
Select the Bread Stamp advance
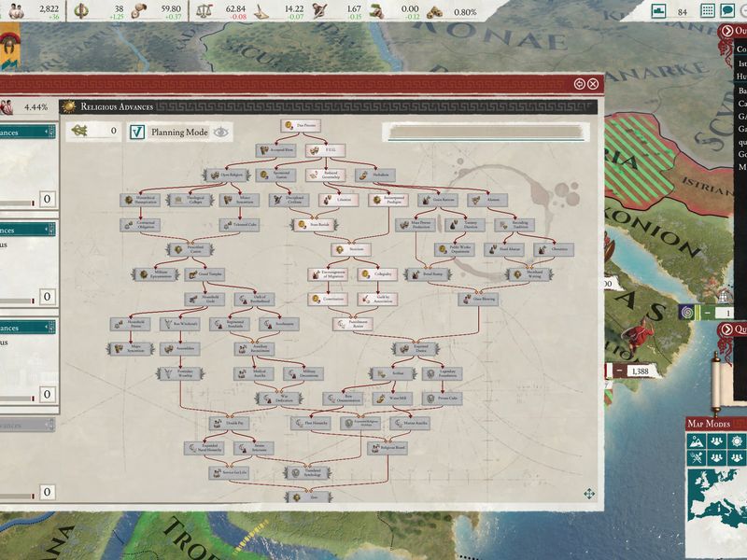[x=428, y=274]
